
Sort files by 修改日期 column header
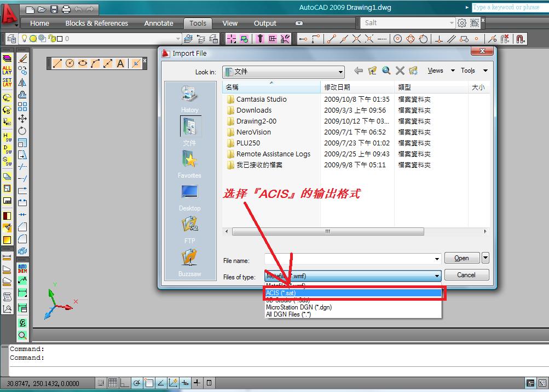(x=357, y=87)
